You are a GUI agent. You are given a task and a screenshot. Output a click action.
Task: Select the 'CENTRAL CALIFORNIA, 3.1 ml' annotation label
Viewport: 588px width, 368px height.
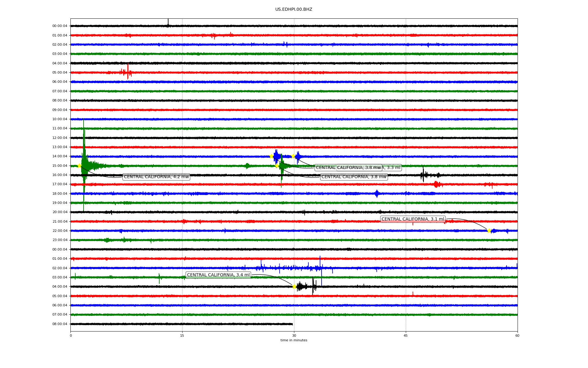tap(413, 219)
